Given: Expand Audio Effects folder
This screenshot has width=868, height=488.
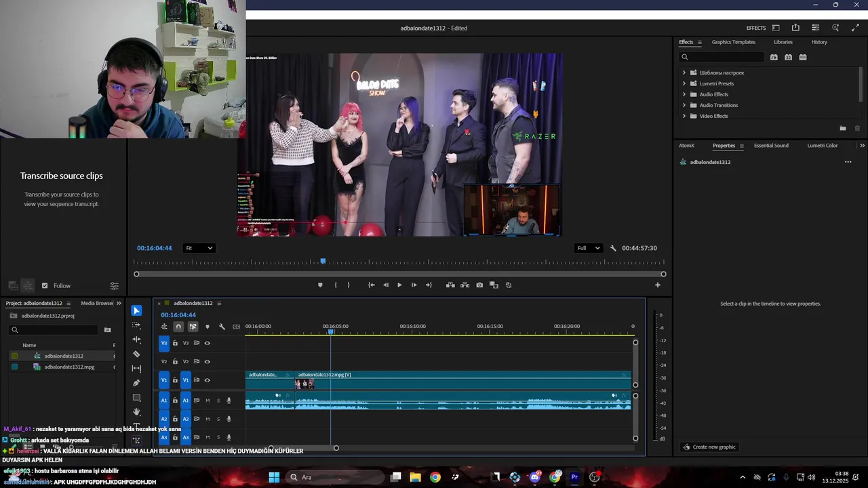Looking at the screenshot, I should 684,94.
